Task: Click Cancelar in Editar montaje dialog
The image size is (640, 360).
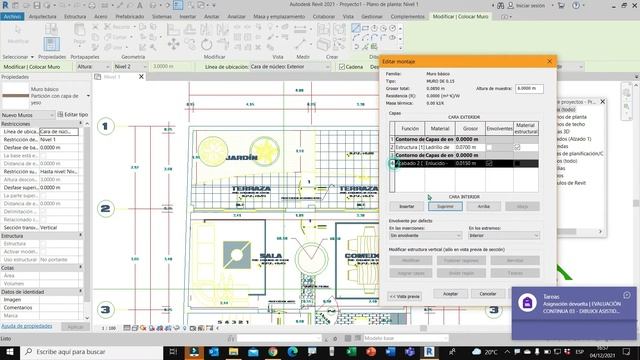Action: (x=488, y=293)
